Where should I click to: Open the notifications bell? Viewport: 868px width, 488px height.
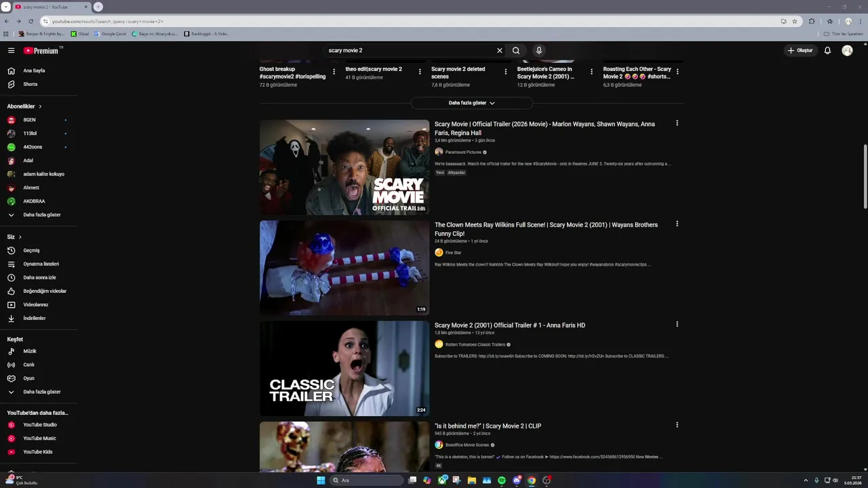point(827,50)
